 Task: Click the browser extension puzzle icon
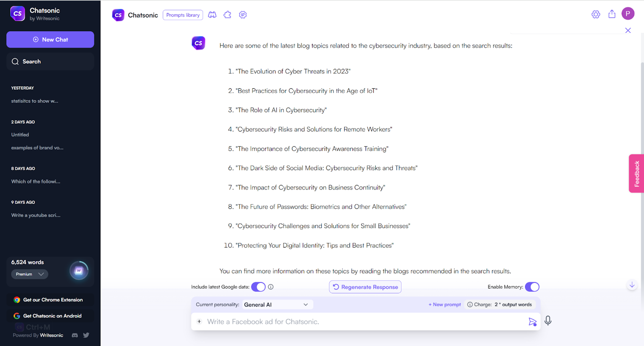tap(227, 14)
